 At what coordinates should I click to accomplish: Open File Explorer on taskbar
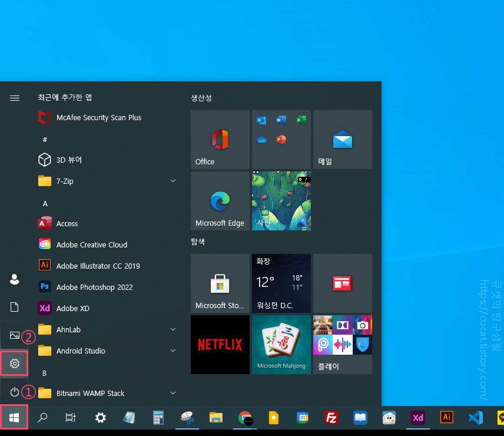[x=216, y=418]
